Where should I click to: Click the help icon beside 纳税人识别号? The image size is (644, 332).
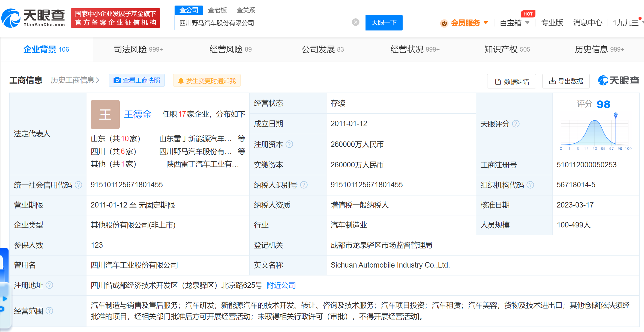(x=304, y=185)
